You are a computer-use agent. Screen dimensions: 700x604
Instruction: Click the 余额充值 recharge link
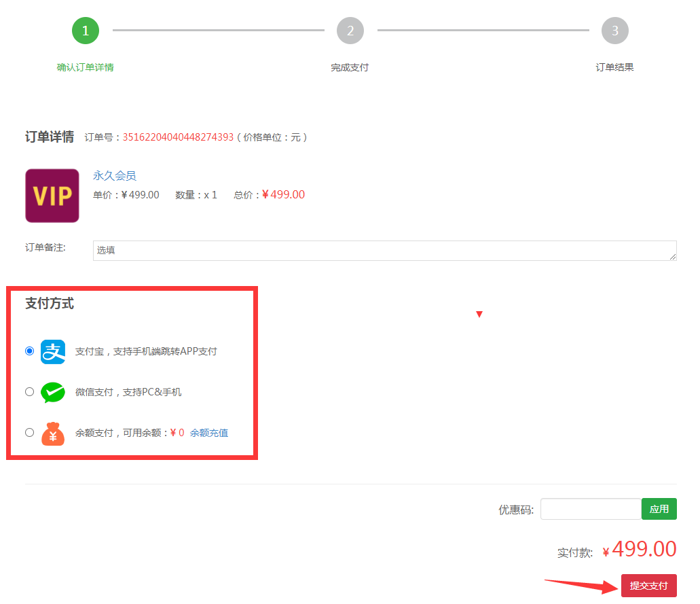point(209,433)
